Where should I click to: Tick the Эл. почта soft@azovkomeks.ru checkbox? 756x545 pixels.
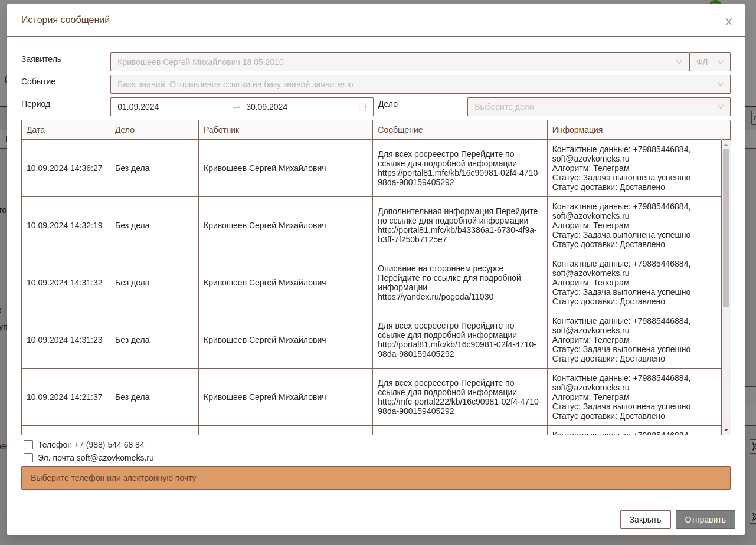(x=28, y=458)
